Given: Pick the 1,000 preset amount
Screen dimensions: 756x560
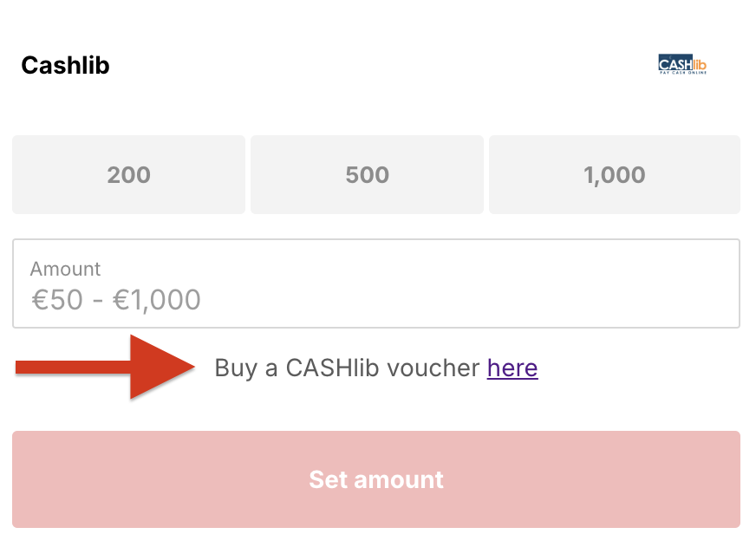Looking at the screenshot, I should (614, 174).
